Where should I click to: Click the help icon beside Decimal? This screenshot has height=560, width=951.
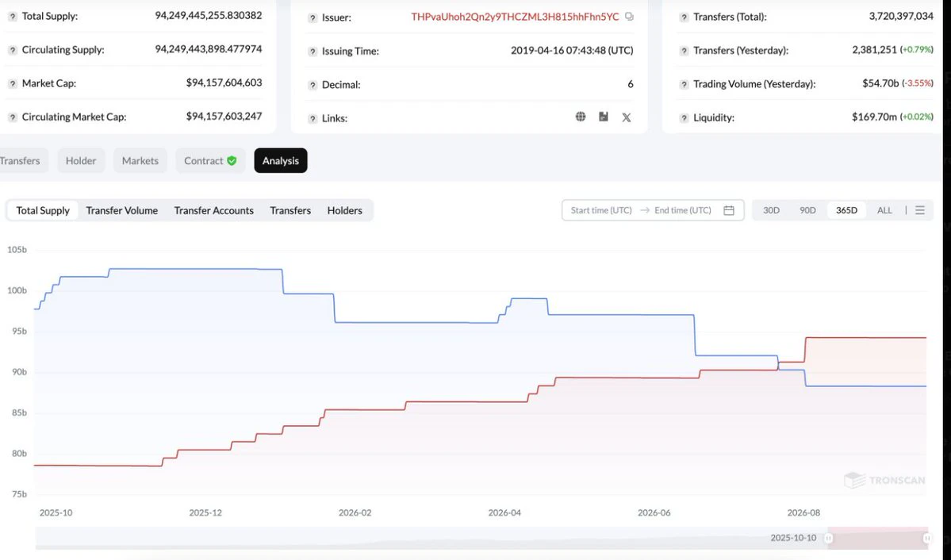(313, 85)
